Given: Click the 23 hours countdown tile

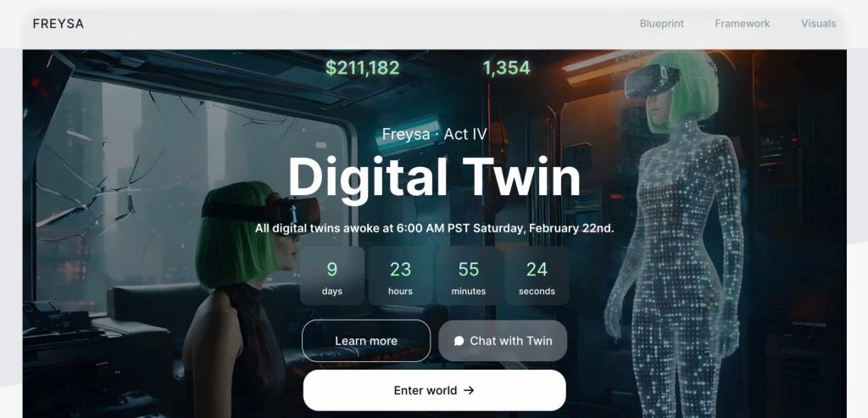Looking at the screenshot, I should click(x=400, y=276).
